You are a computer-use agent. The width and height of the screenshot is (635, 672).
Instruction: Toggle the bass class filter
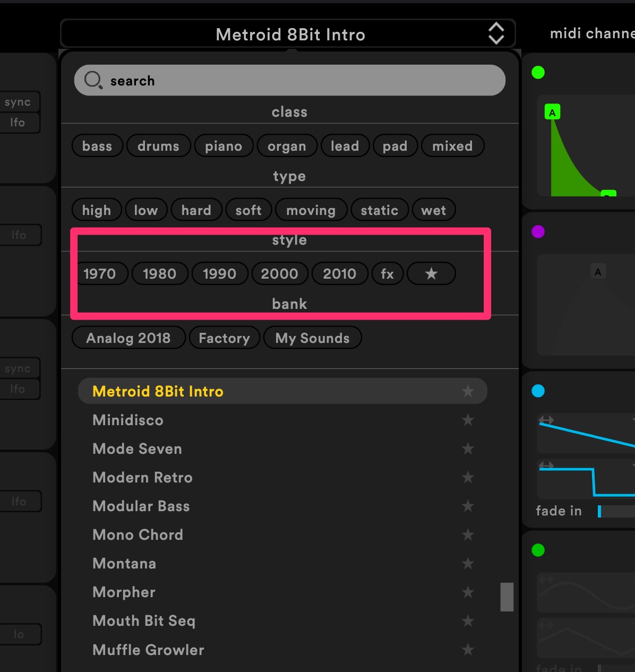pos(97,147)
